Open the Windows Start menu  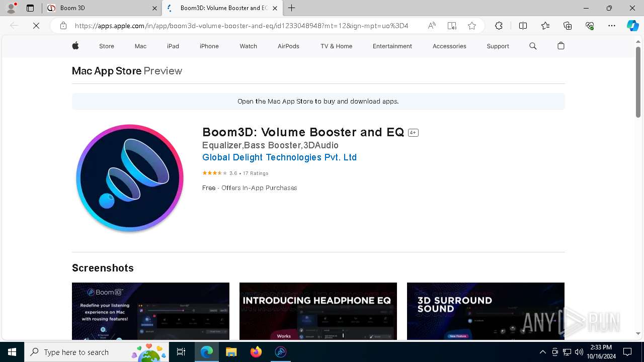12,352
